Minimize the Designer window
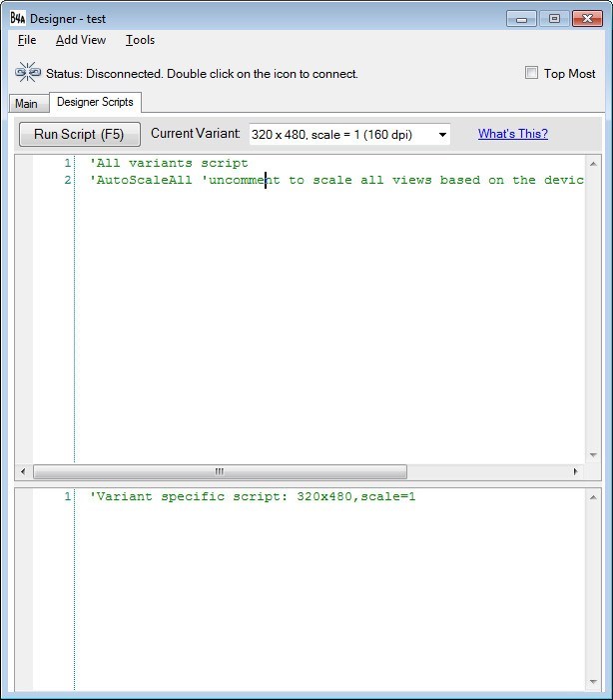 [x=521, y=19]
